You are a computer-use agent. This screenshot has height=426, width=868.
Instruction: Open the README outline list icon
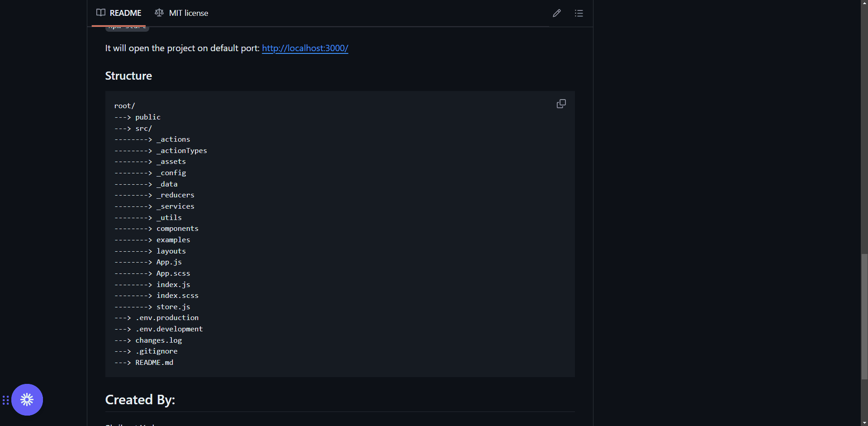click(579, 13)
